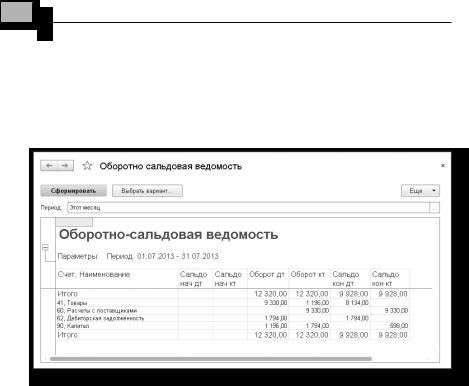Go back with the left arrow button
469x386 pixels.
pyautogui.click(x=49, y=166)
